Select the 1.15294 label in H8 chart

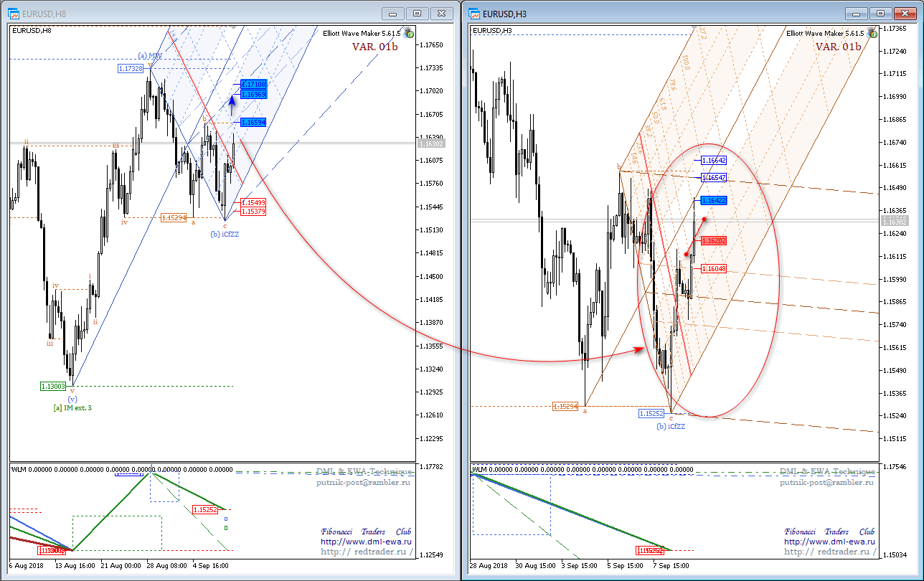tap(174, 217)
